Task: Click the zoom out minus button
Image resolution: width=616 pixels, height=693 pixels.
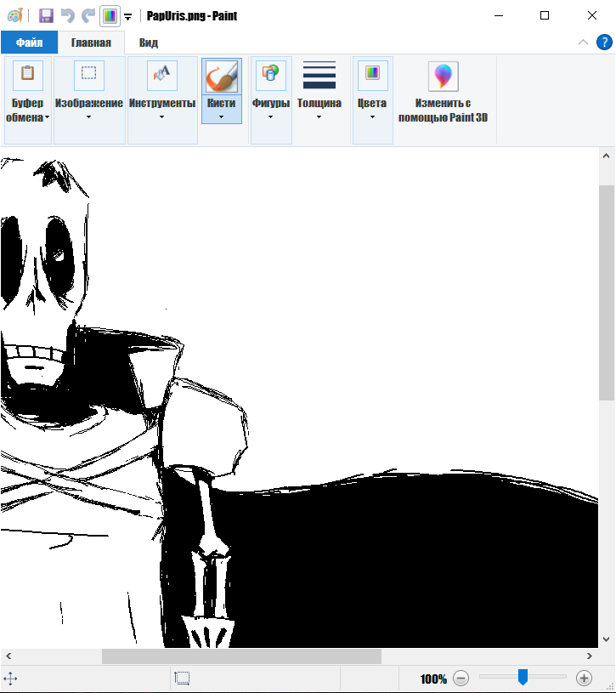Action: pos(461,679)
